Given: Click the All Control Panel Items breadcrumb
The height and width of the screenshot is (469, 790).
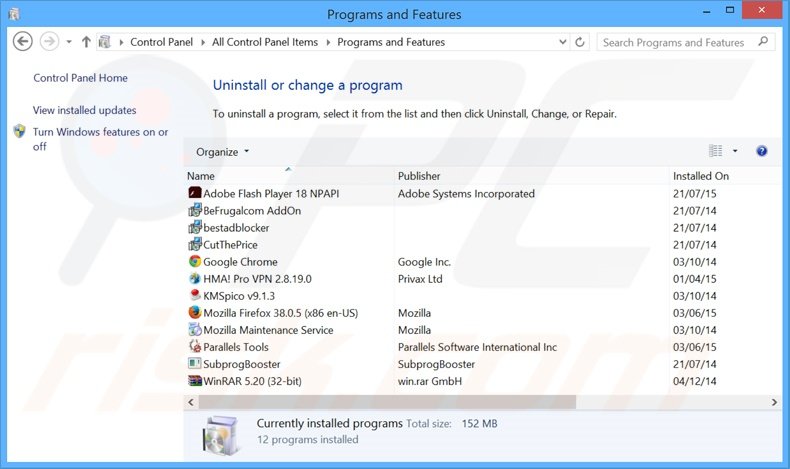Looking at the screenshot, I should coord(265,42).
